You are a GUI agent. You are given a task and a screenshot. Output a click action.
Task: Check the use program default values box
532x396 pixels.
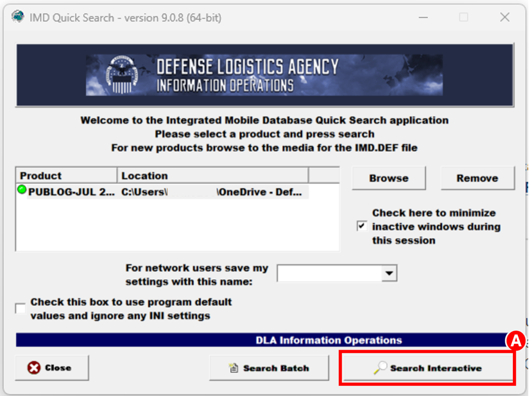[x=21, y=308]
